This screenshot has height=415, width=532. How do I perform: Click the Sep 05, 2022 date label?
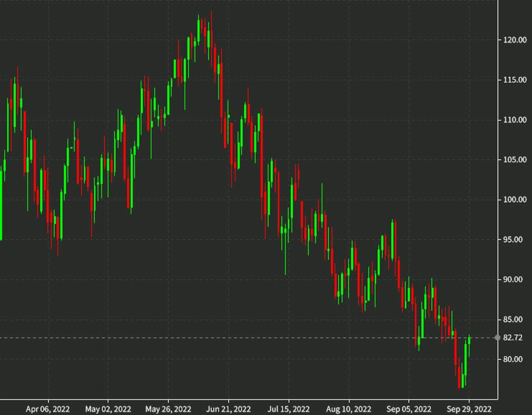pyautogui.click(x=409, y=409)
